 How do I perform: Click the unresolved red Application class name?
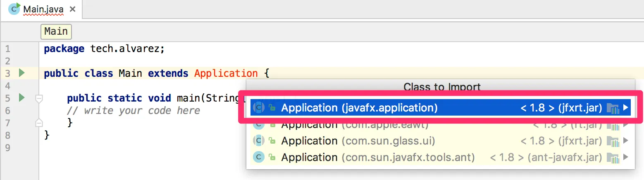[x=226, y=74]
